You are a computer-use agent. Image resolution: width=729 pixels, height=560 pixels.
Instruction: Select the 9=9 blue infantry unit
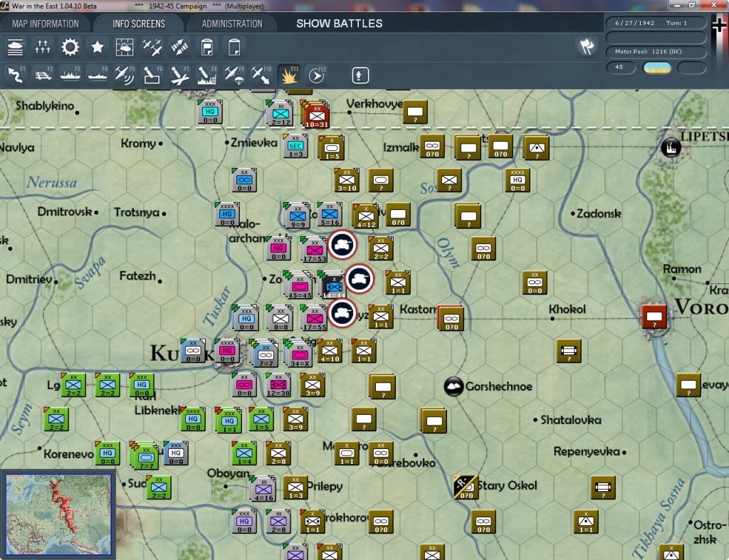(297, 216)
